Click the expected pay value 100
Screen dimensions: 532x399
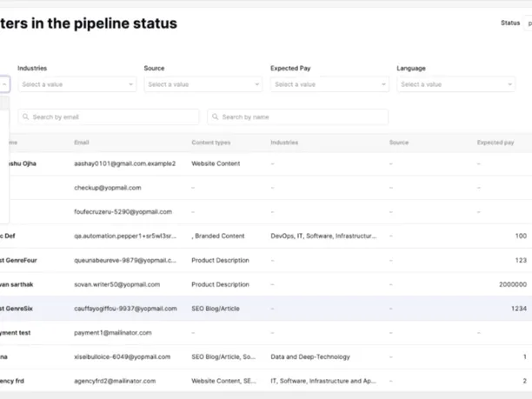click(521, 236)
